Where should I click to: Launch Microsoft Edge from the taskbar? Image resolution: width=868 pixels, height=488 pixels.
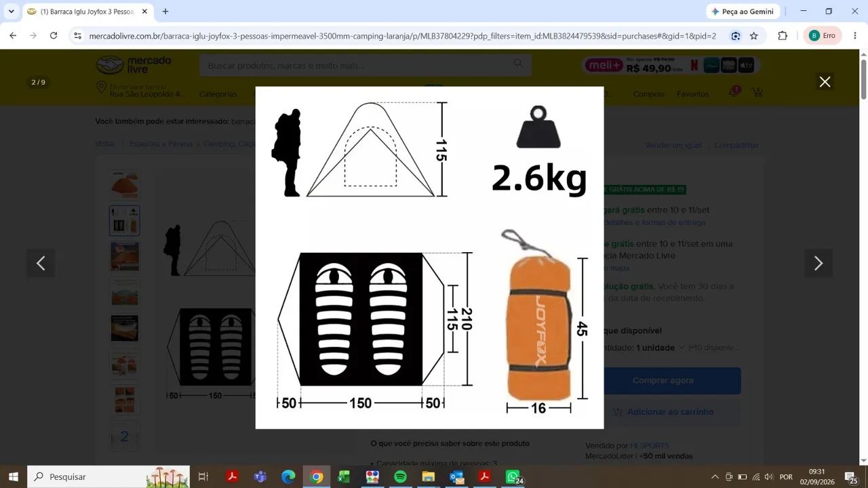tap(288, 476)
